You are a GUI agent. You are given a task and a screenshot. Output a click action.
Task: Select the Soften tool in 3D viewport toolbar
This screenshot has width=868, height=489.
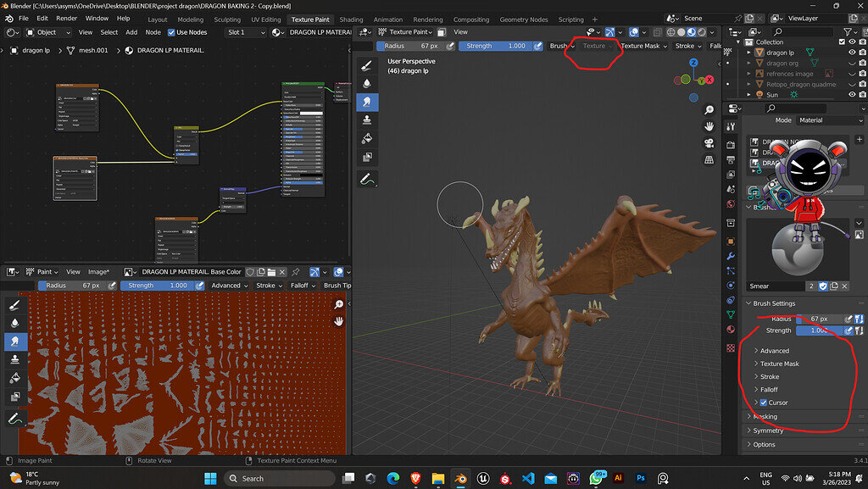(x=367, y=83)
